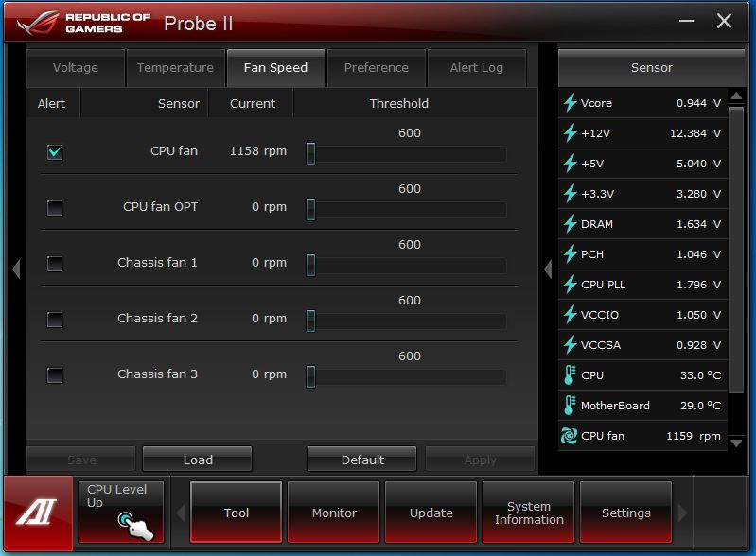Click the ROG Republic of Gamers logo
The width and height of the screenshot is (756, 556).
point(84,23)
